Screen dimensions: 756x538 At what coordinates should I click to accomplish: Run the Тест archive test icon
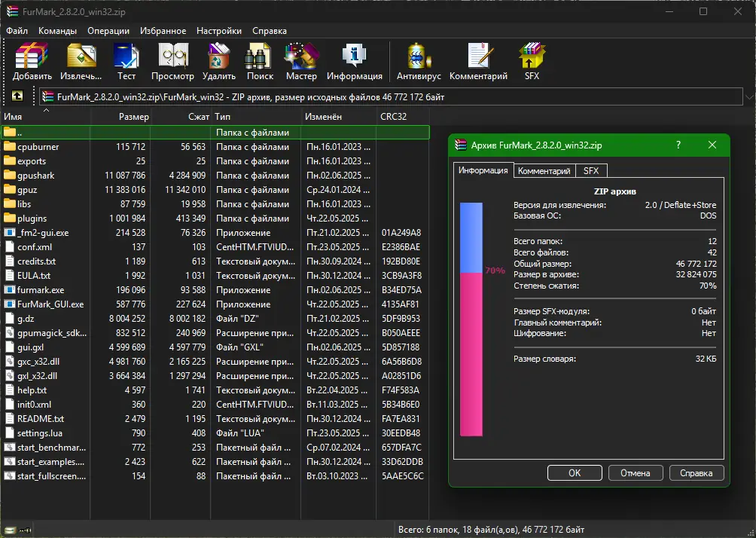tap(127, 61)
